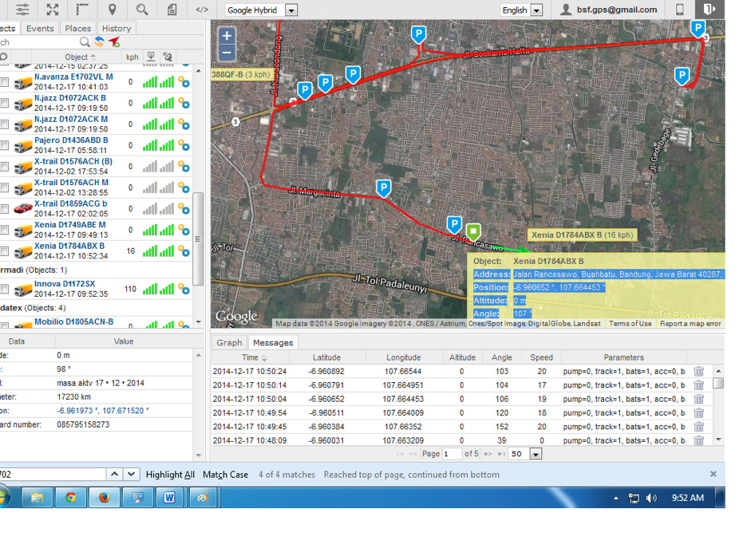Tick checkbox for N.jazz D1072ACK M

click(4, 124)
